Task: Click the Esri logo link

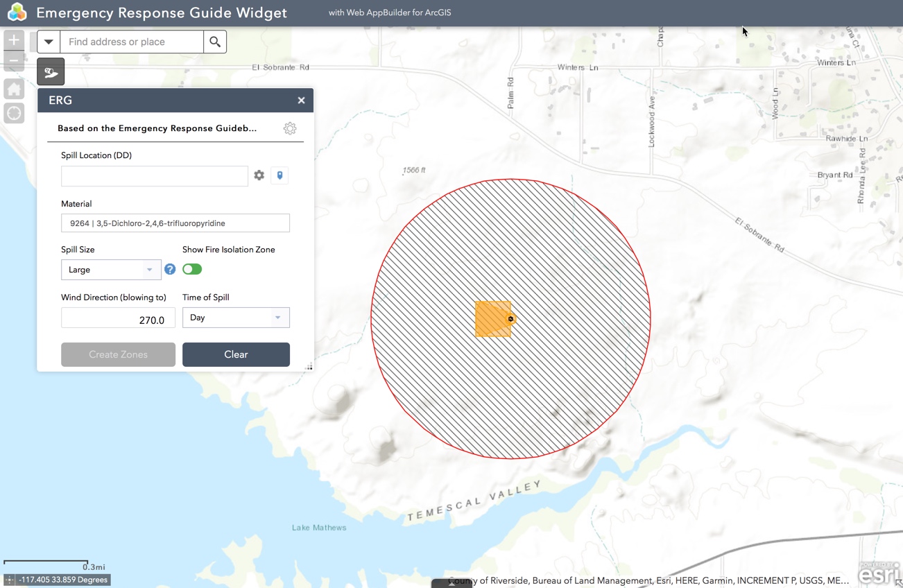Action: (880, 573)
